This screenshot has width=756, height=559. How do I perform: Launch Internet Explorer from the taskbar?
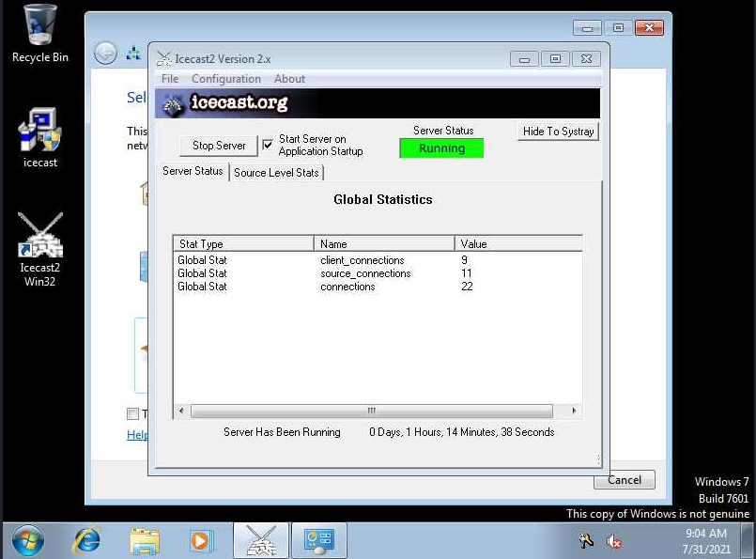86,540
